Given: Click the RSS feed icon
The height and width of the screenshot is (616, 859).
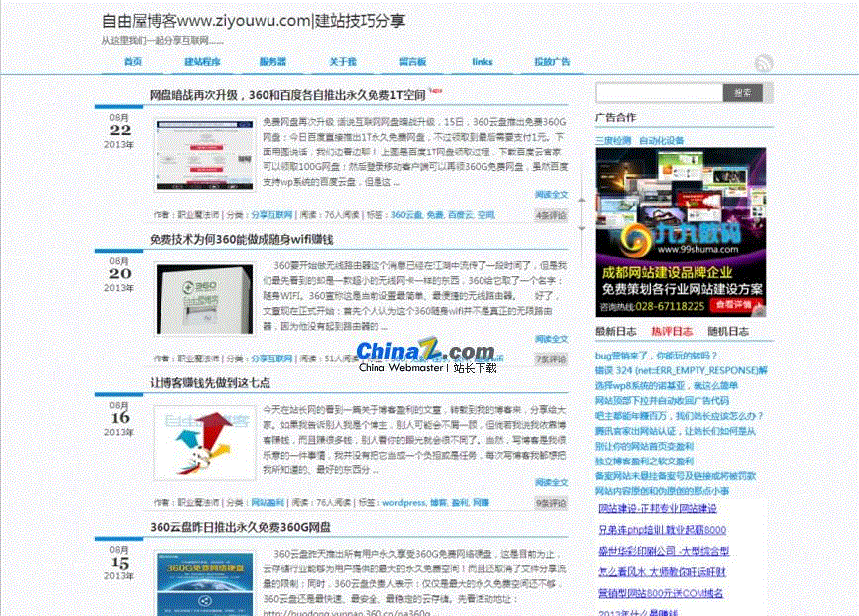Looking at the screenshot, I should coord(763,64).
